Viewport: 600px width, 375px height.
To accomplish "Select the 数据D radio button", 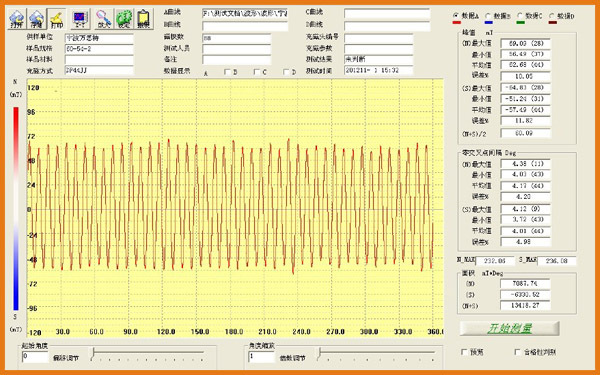I will point(552,16).
